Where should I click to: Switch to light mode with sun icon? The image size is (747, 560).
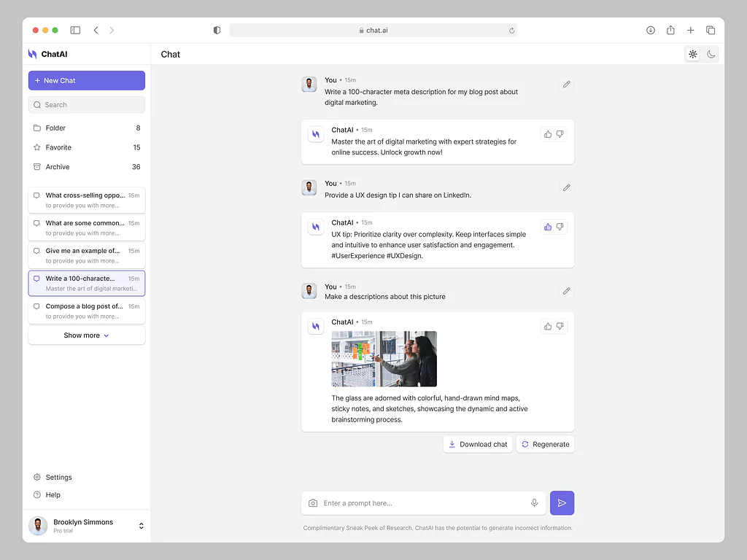tap(692, 55)
